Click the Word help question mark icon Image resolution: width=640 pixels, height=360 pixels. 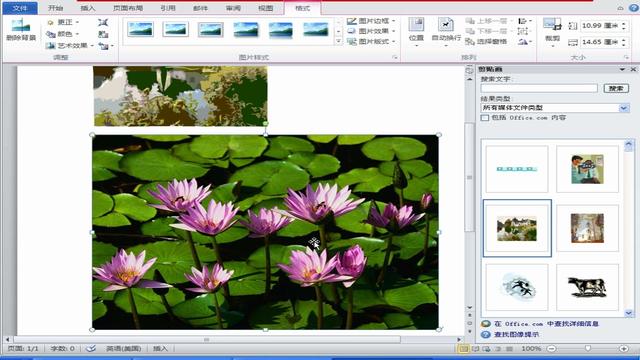(633, 8)
